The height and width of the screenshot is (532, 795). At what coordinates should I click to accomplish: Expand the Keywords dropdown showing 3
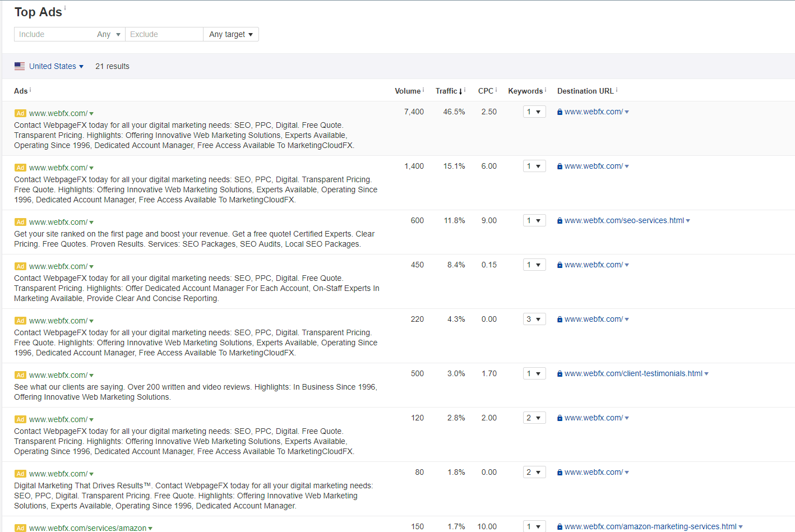534,318
